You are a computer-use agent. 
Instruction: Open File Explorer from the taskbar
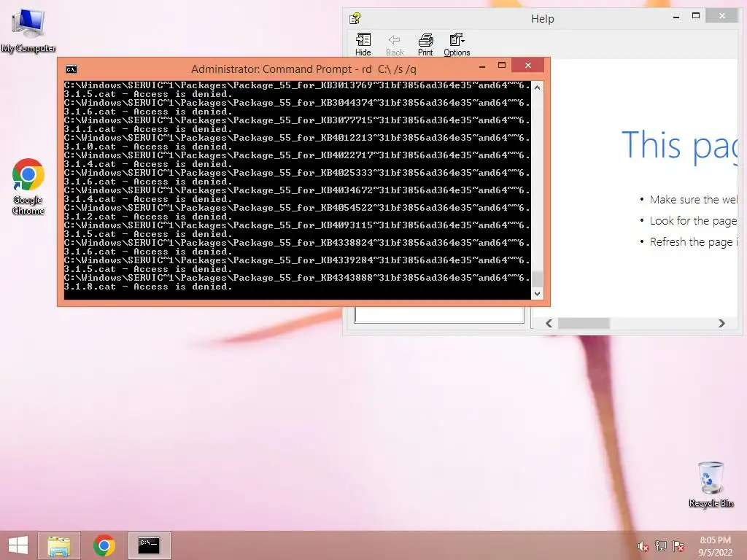[x=59, y=545]
